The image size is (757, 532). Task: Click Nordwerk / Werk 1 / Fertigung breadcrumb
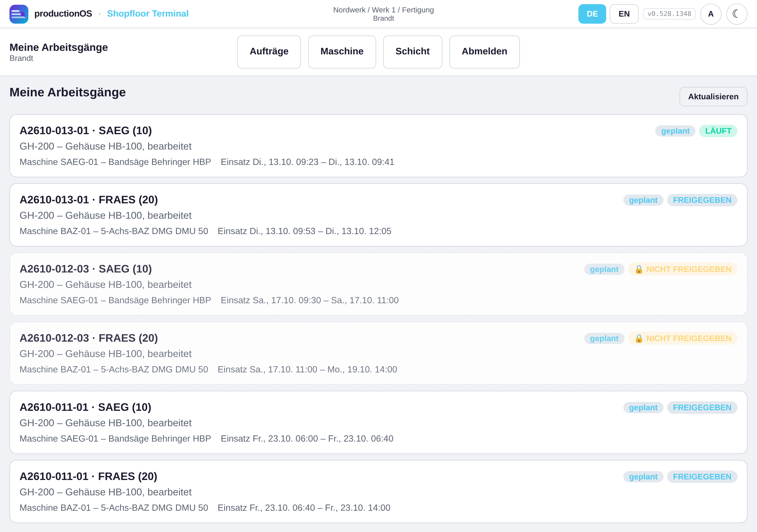[384, 10]
